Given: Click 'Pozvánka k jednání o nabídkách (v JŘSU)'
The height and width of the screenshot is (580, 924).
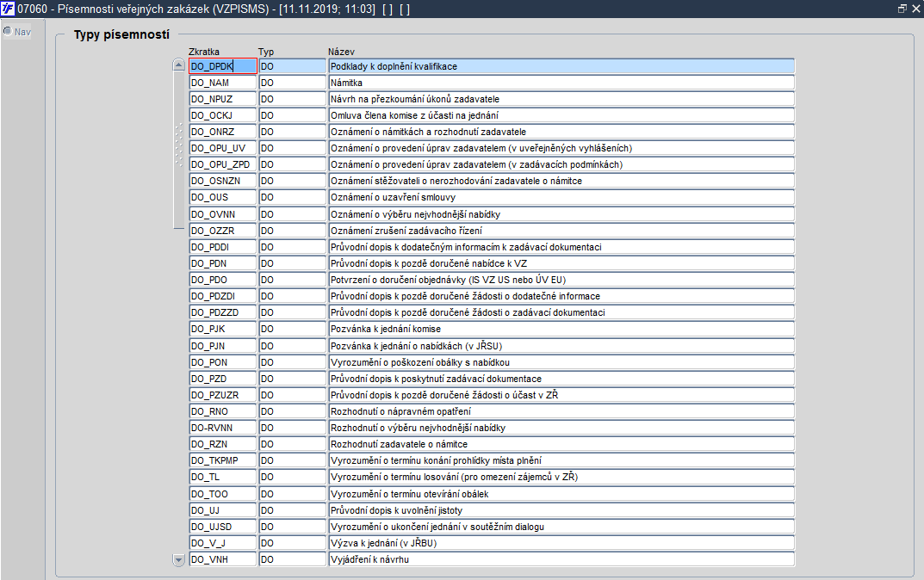Looking at the screenshot, I should tap(561, 346).
